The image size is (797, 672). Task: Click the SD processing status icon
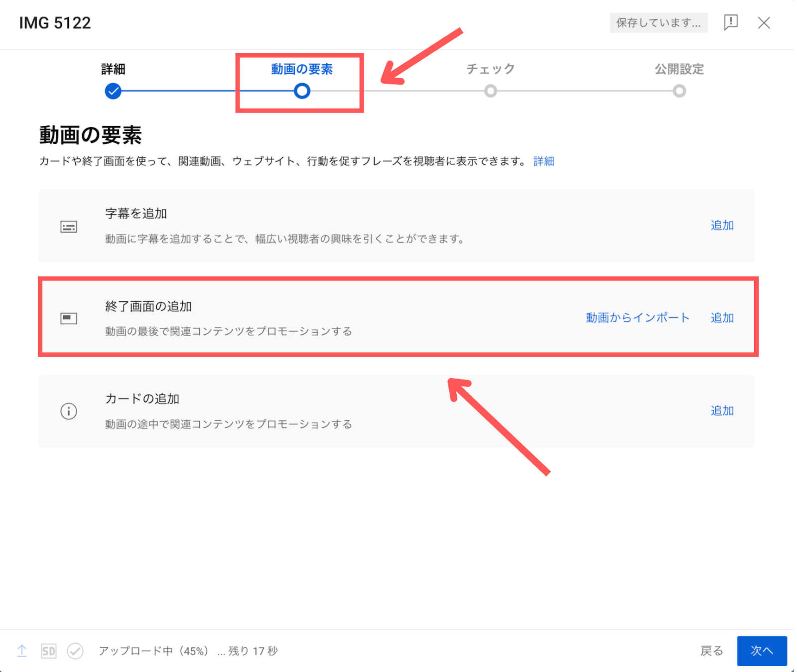coord(48,651)
